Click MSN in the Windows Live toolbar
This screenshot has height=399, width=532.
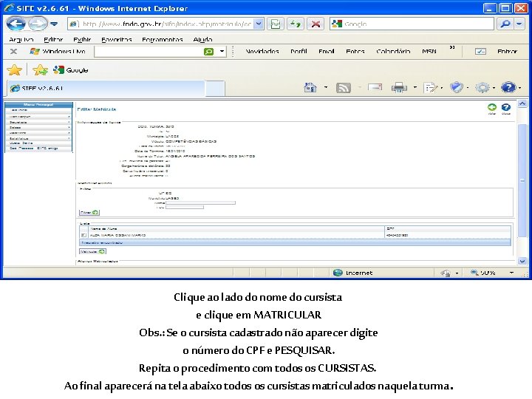point(429,51)
